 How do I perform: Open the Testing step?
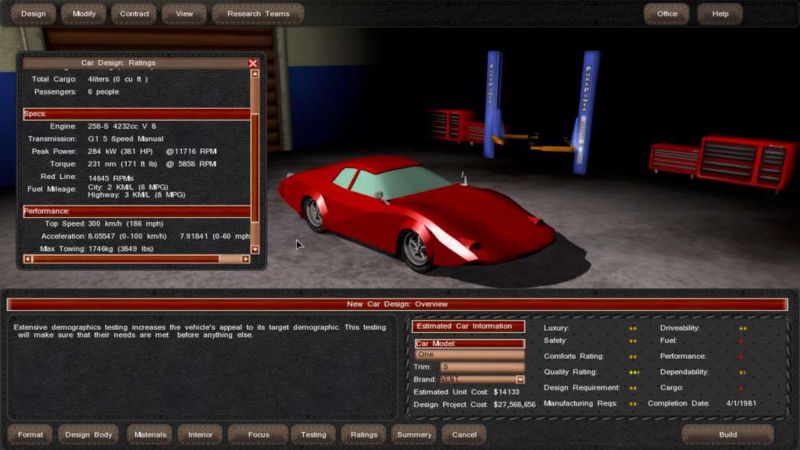click(313, 435)
